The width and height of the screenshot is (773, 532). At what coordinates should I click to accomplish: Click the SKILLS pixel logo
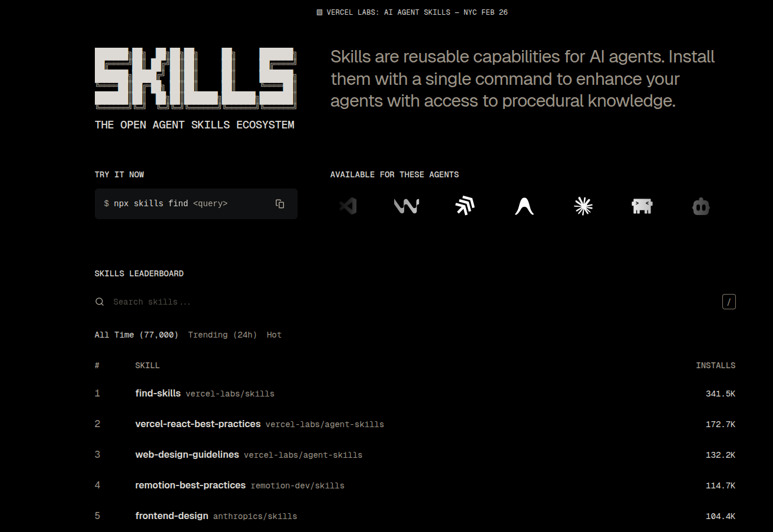196,79
